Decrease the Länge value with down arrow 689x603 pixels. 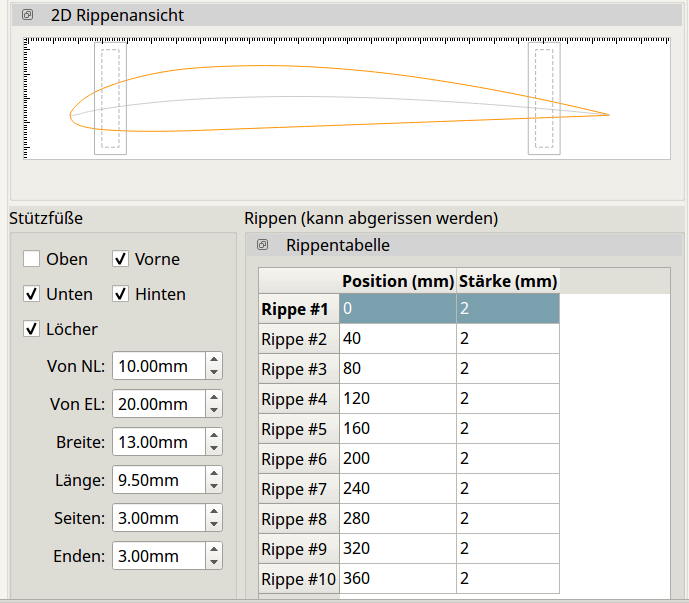pos(213,486)
